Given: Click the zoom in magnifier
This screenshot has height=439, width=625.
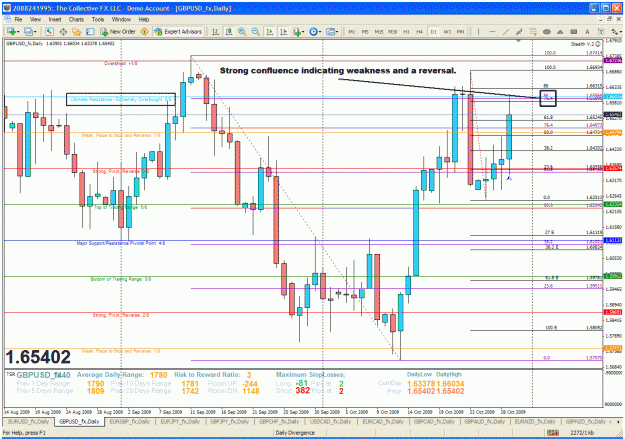Looking at the screenshot, I should 242,31.
